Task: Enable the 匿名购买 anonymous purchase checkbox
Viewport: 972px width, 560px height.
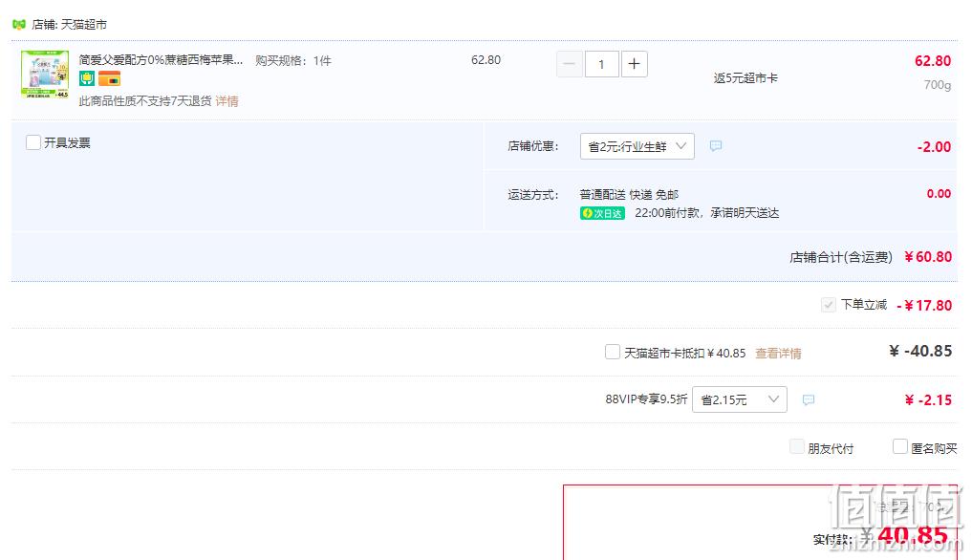Action: [x=900, y=446]
